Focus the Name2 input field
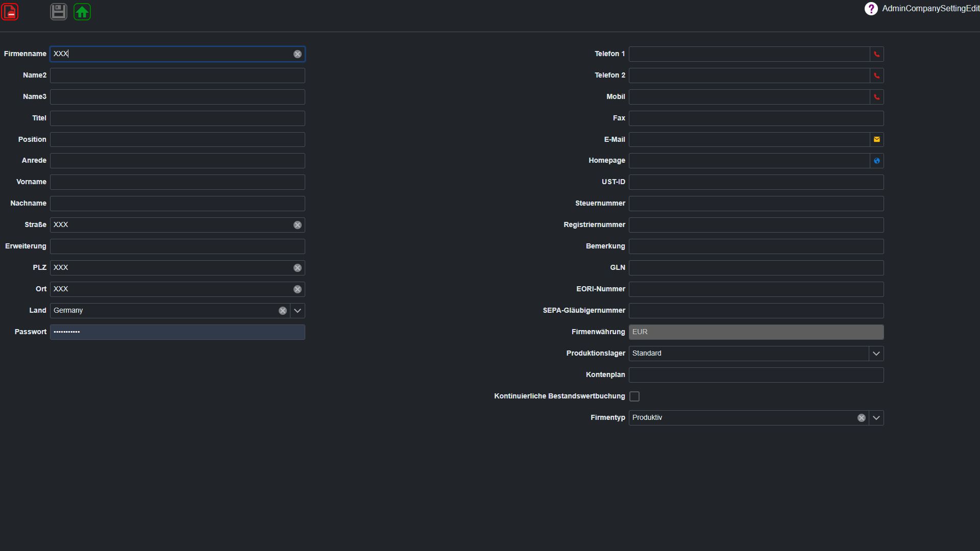Image resolution: width=980 pixels, height=551 pixels. [178, 76]
